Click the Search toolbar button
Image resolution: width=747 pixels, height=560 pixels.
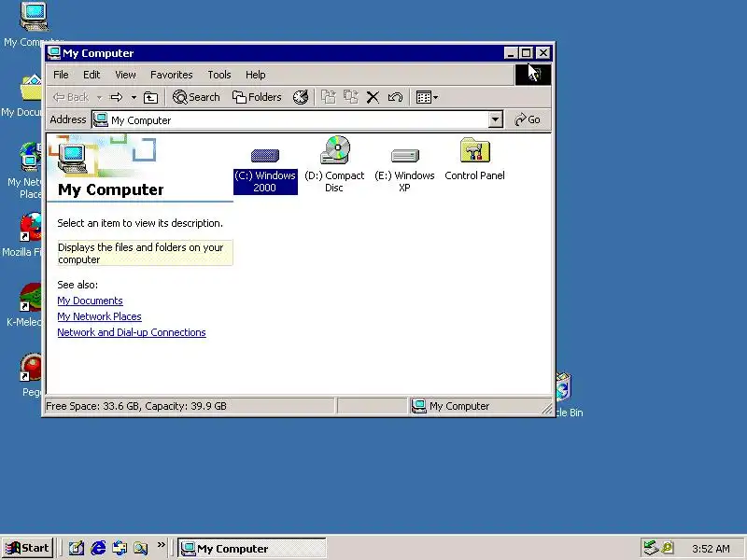coord(196,98)
